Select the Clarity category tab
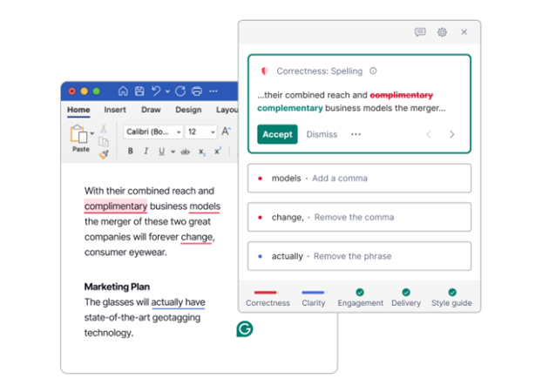Viewport: 549px width, 392px height. pos(314,298)
